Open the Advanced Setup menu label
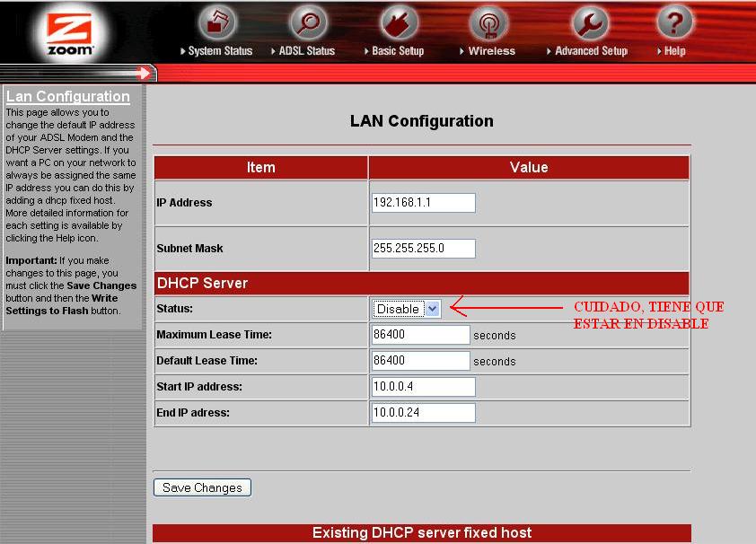756x544 pixels. click(x=591, y=50)
